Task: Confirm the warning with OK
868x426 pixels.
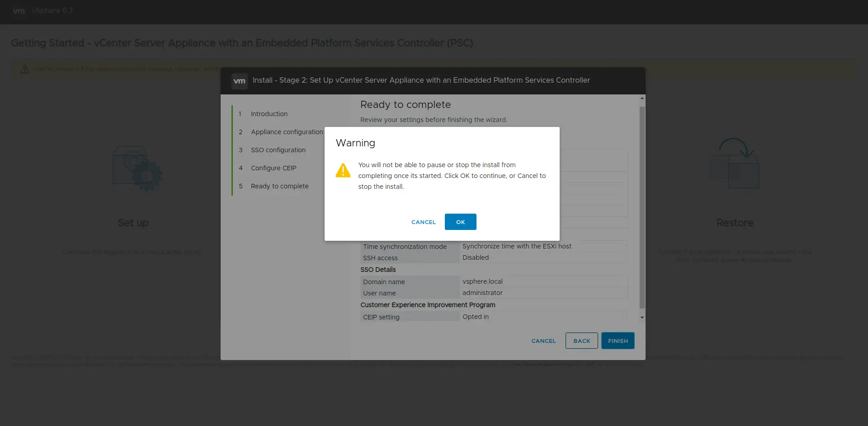Action: [460, 222]
